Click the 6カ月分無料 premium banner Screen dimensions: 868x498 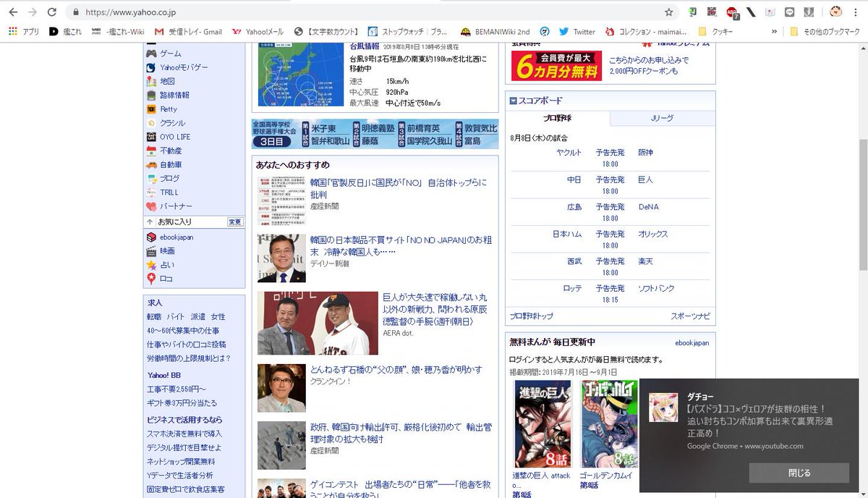tap(556, 66)
